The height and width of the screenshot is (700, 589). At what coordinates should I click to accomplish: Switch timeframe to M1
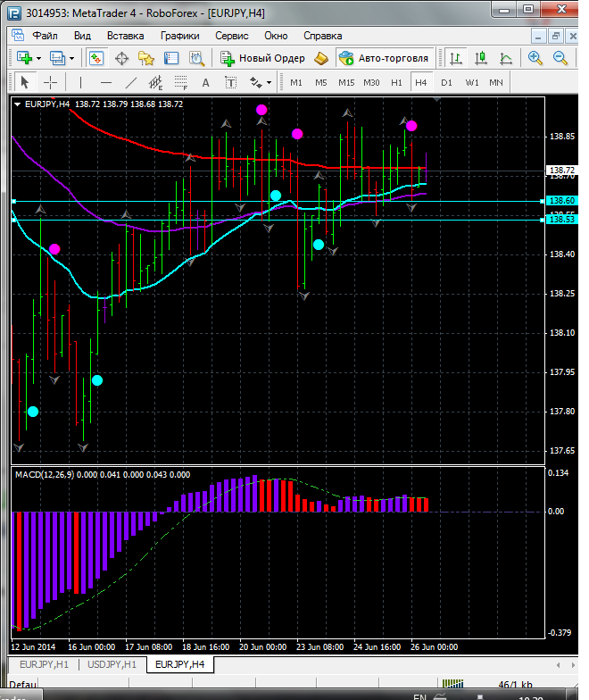[x=296, y=82]
